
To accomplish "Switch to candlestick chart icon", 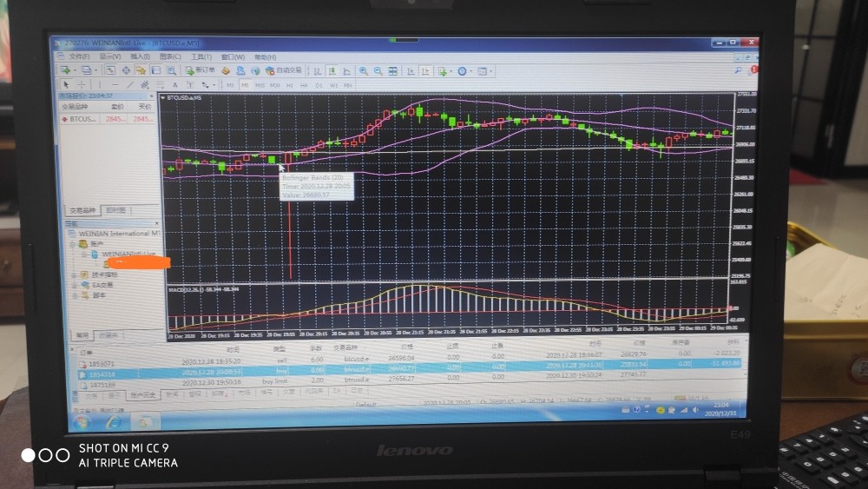I will [332, 71].
